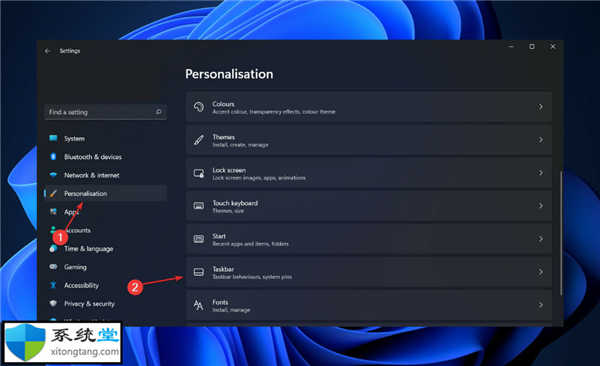Click the Touch keyboard icon

(199, 206)
